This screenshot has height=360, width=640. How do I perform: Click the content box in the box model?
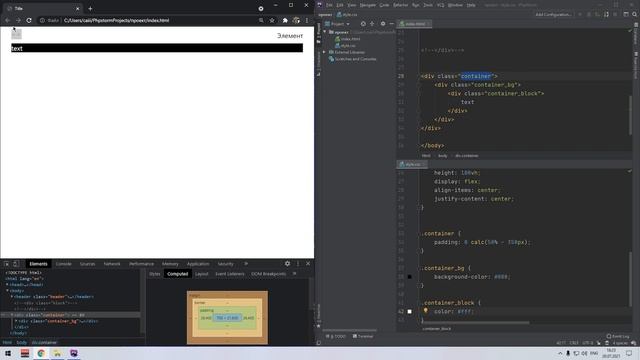(227, 318)
